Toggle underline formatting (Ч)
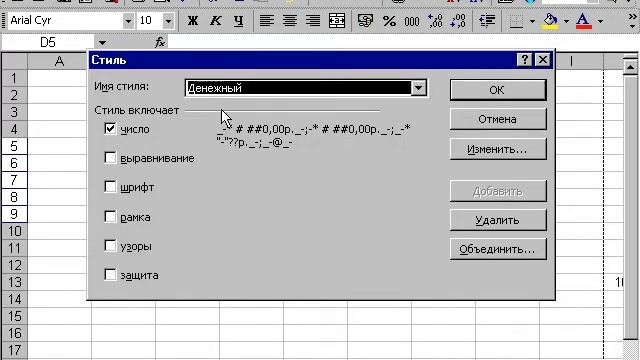The image size is (640, 360). 238,20
